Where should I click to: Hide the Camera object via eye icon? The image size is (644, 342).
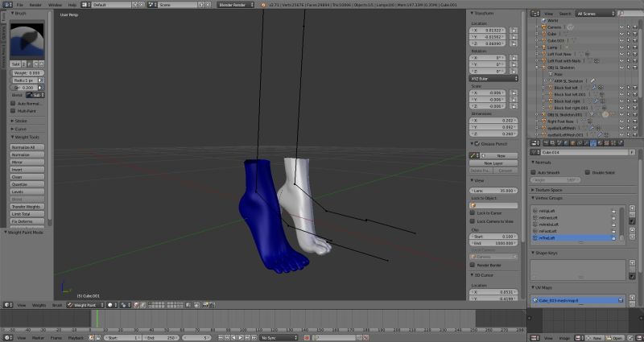621,27
